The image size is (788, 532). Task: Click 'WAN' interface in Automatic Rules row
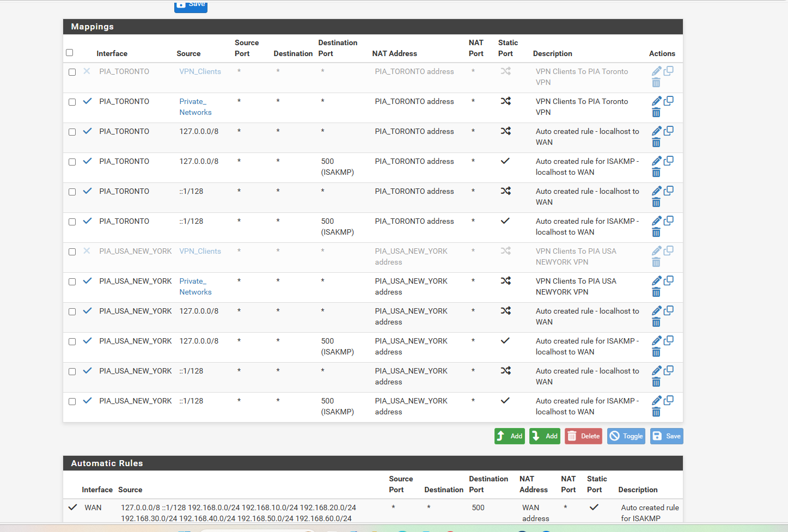click(93, 507)
